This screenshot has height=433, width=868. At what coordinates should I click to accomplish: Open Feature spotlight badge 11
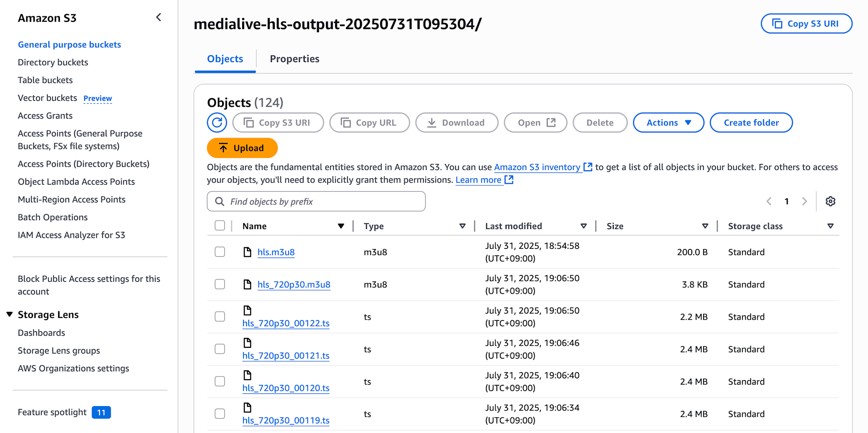101,412
